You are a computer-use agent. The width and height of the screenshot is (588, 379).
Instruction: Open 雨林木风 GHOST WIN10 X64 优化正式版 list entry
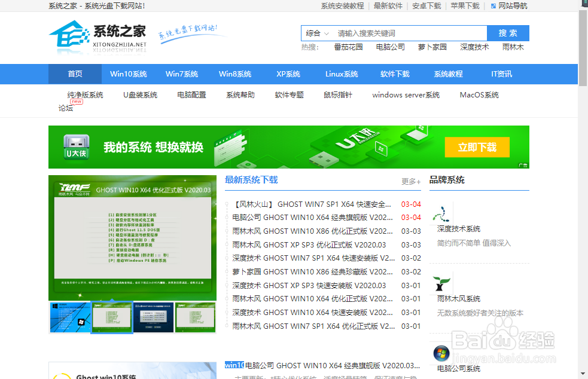tap(312, 299)
